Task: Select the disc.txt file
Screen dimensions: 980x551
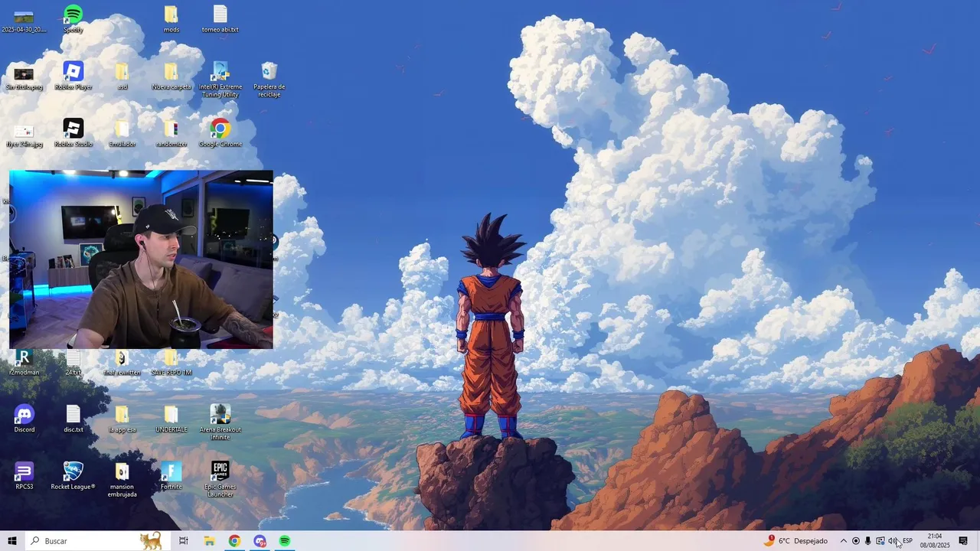Action: 73,419
